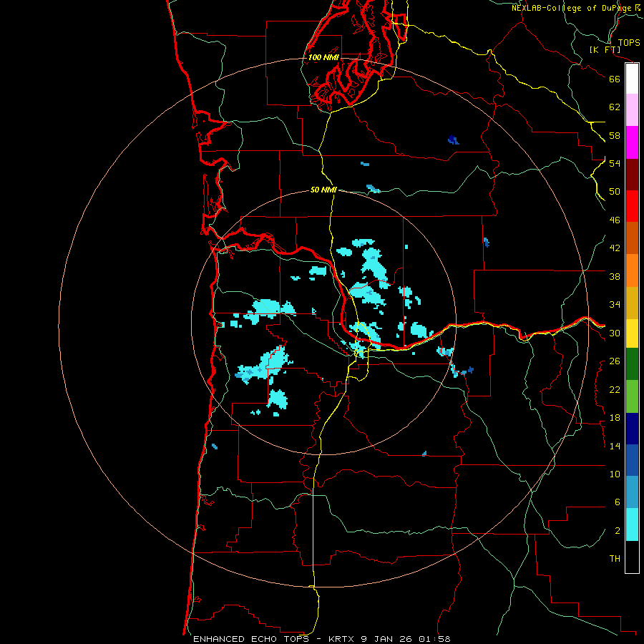Click the "50 NMI" range ring label
The height and width of the screenshot is (644, 644).
coord(323,190)
